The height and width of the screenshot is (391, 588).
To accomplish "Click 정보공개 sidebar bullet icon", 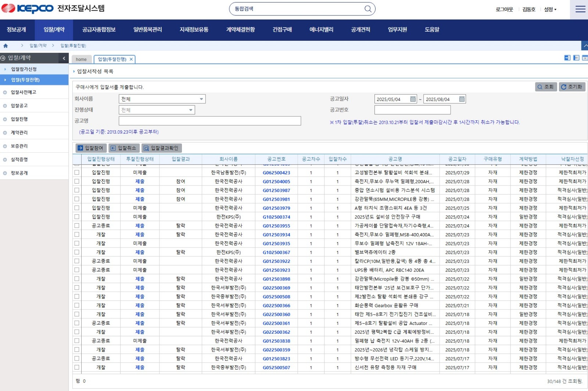I will point(5,173).
